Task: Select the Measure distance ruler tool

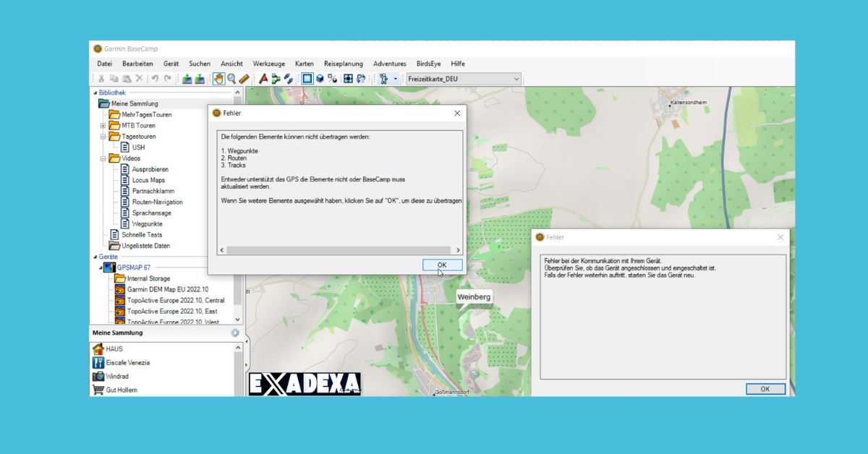Action: coord(245,79)
